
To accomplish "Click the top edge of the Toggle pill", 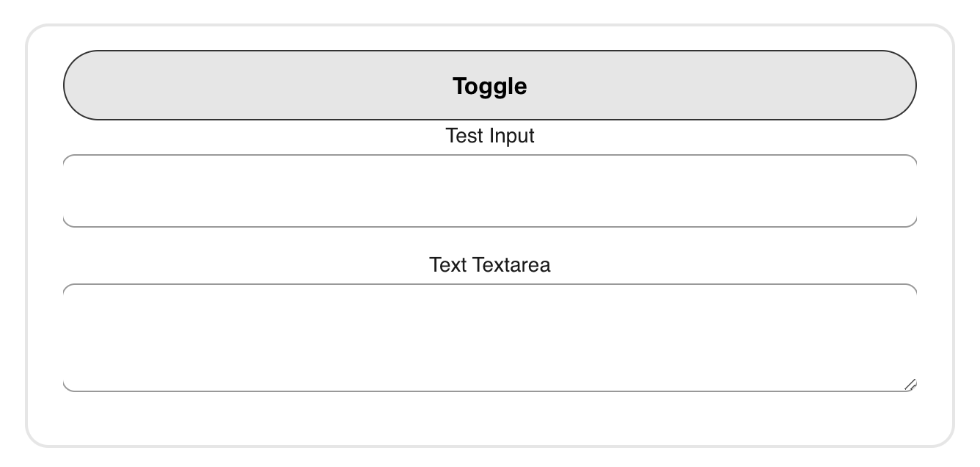I will [489, 51].
